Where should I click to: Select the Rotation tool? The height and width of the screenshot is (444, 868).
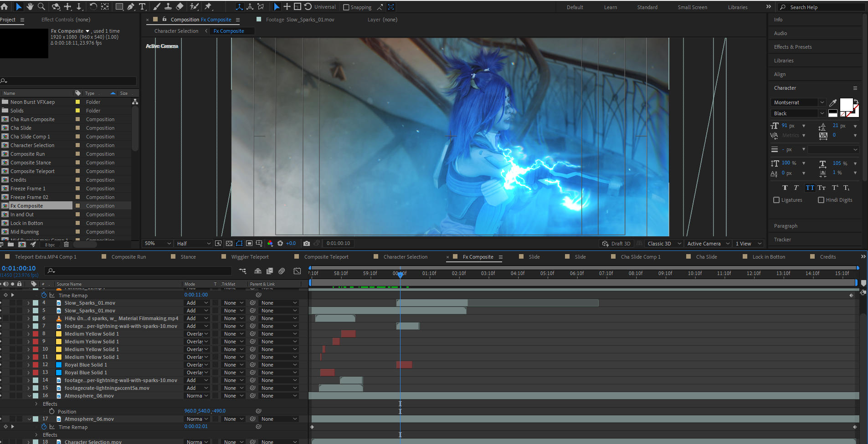pos(93,7)
